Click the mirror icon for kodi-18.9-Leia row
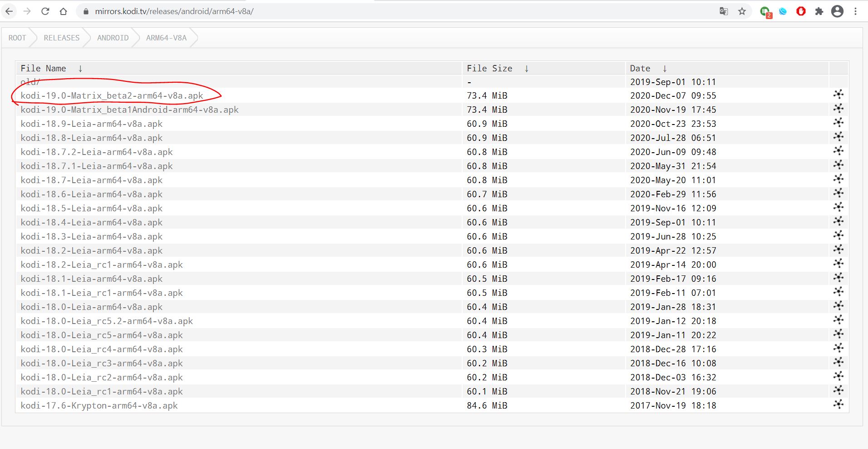This screenshot has width=868, height=449. pos(838,122)
